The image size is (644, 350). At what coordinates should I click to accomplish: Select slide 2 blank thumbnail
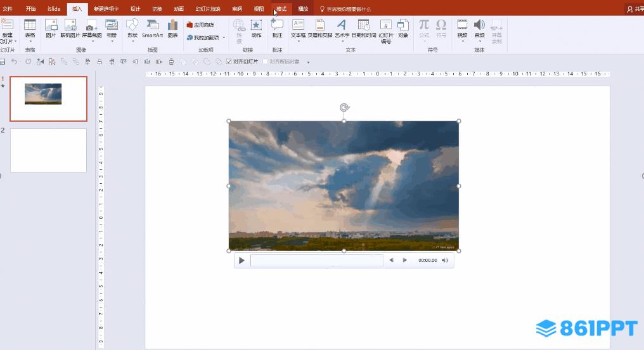pyautogui.click(x=48, y=150)
